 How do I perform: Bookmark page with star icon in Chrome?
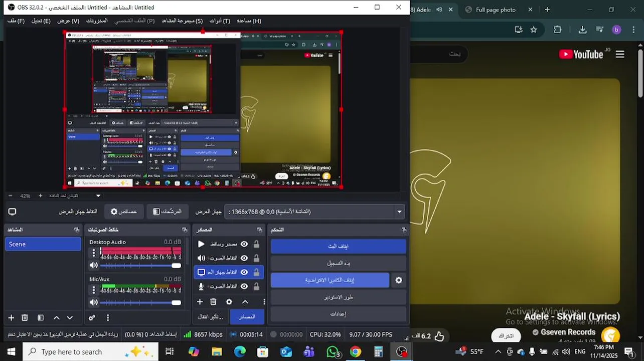click(534, 30)
